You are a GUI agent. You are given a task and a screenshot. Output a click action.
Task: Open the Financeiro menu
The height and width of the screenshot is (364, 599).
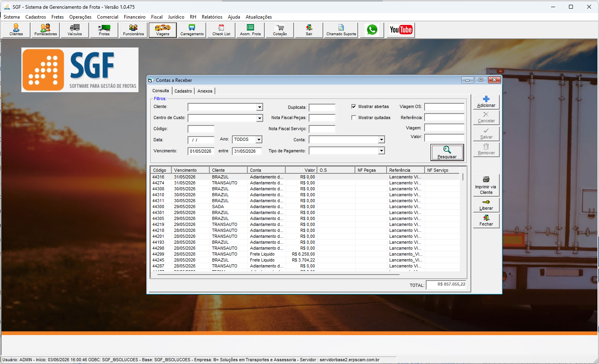point(135,17)
